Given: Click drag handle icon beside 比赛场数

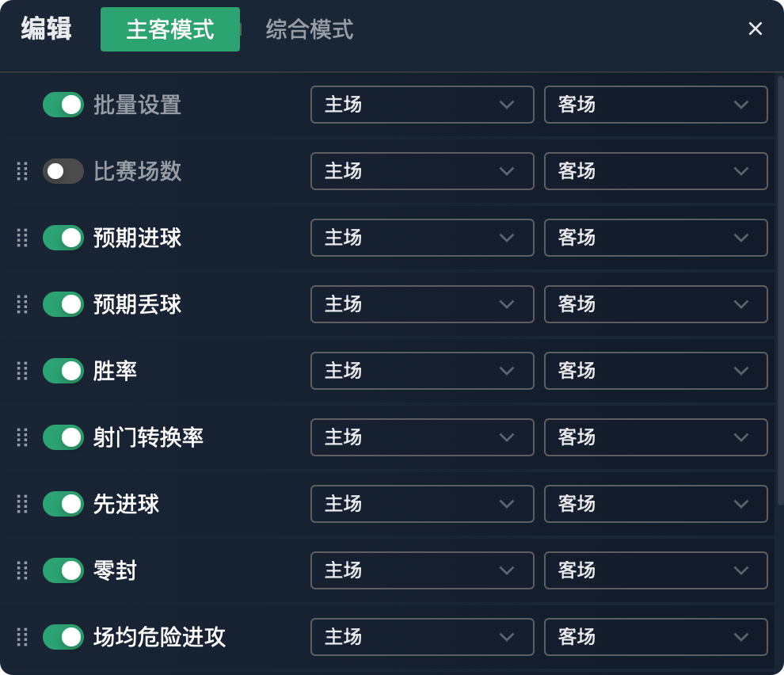Looking at the screenshot, I should point(22,171).
